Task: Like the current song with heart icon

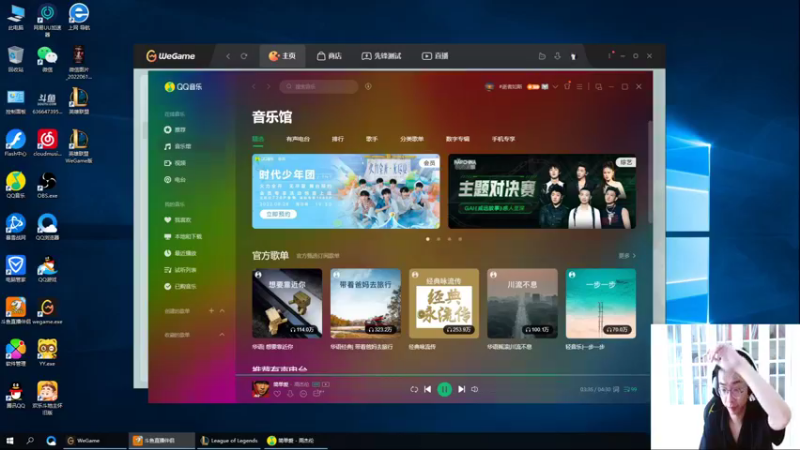Action: (x=277, y=394)
